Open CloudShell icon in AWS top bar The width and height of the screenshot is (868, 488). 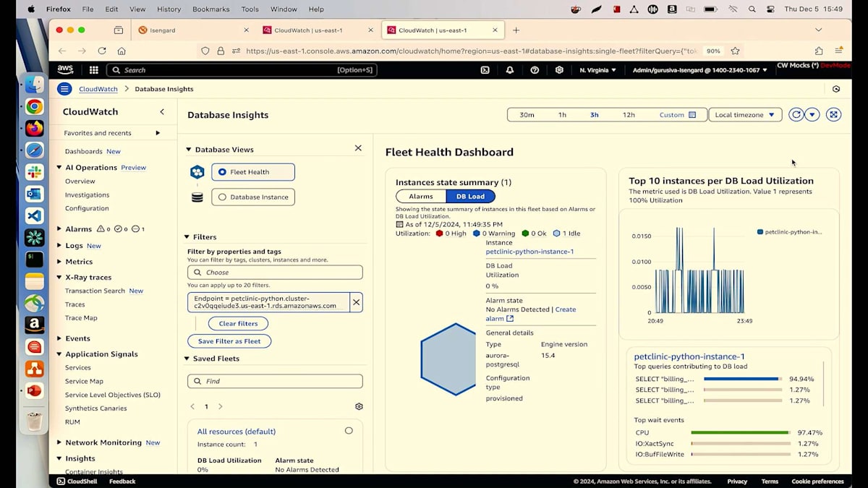point(485,70)
